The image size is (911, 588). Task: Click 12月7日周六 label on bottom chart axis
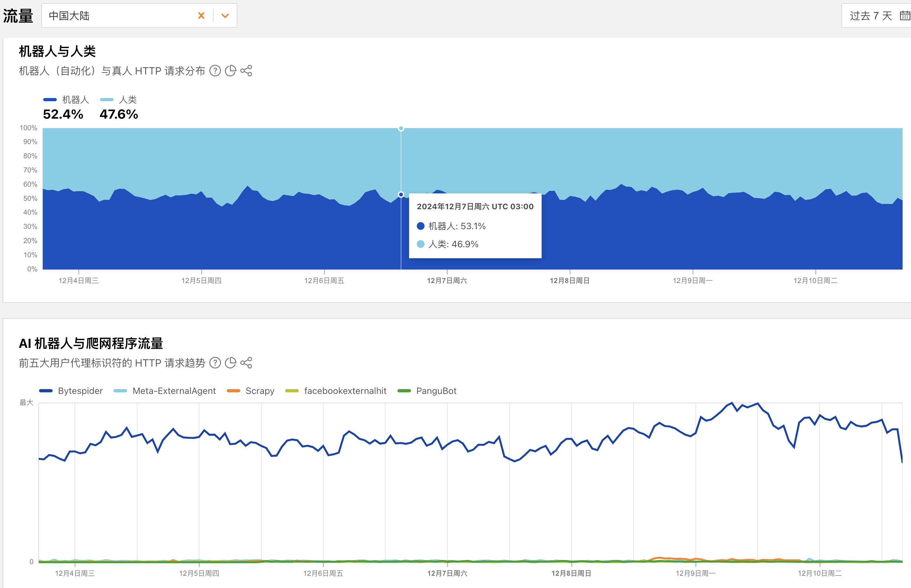point(447,573)
